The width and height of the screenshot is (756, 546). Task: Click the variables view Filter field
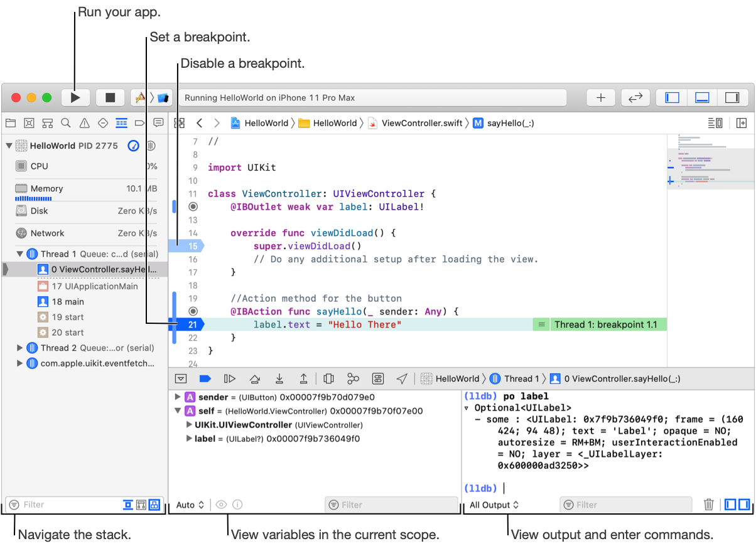[392, 505]
